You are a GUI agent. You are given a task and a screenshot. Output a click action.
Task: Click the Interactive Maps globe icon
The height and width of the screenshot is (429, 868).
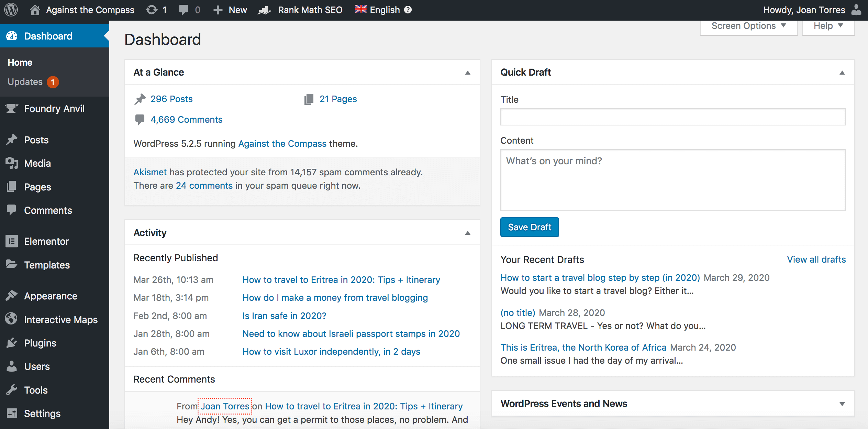11,319
